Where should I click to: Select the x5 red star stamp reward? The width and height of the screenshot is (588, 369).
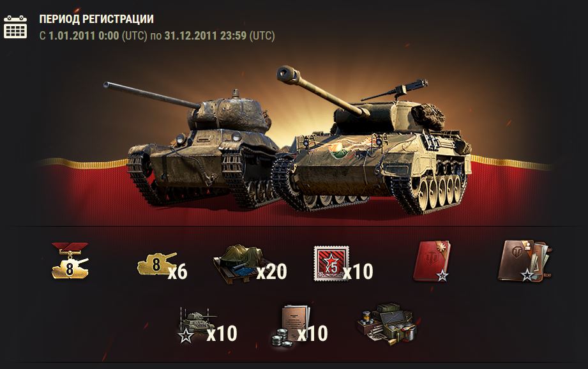click(331, 263)
